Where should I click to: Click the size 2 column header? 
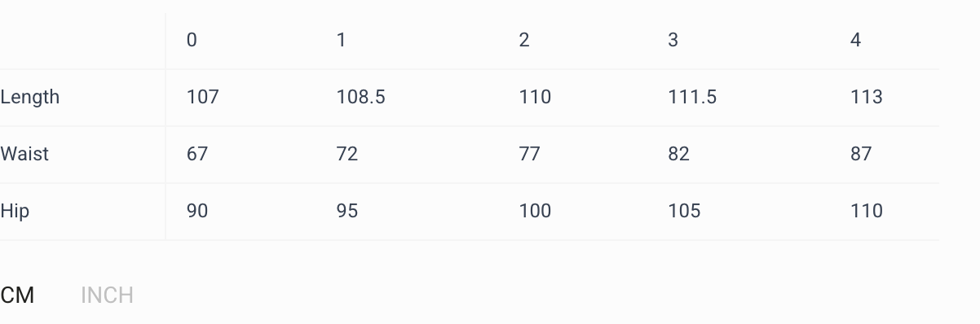[x=524, y=40]
